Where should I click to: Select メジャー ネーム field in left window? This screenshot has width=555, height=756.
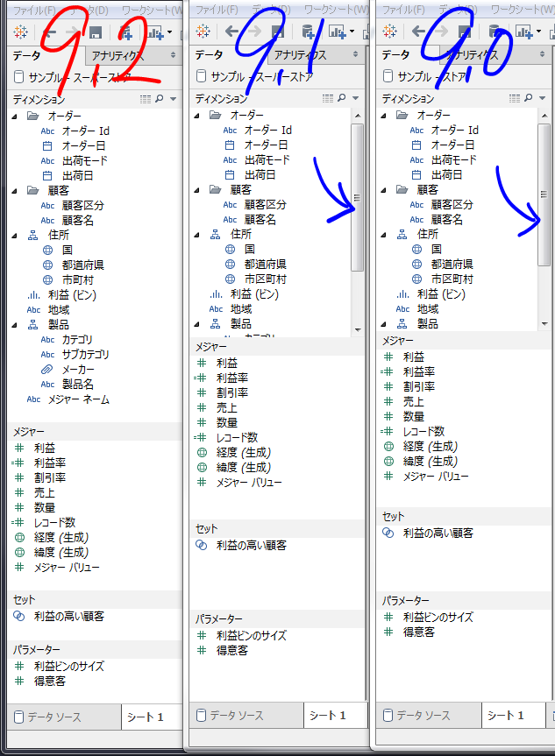[x=79, y=399]
